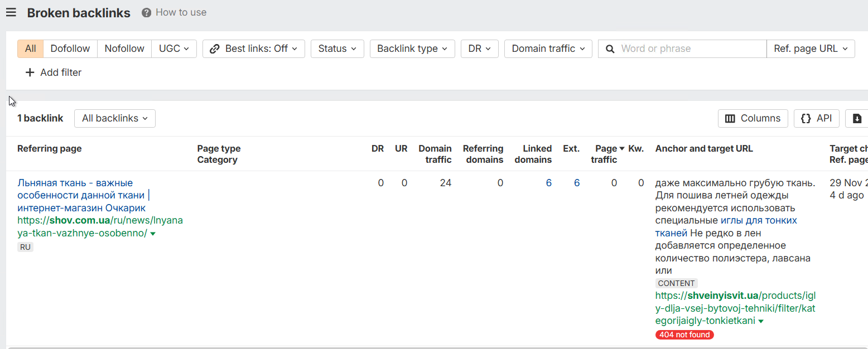Expand the Domain traffic filter dropdown
The width and height of the screenshot is (868, 349).
coord(548,49)
